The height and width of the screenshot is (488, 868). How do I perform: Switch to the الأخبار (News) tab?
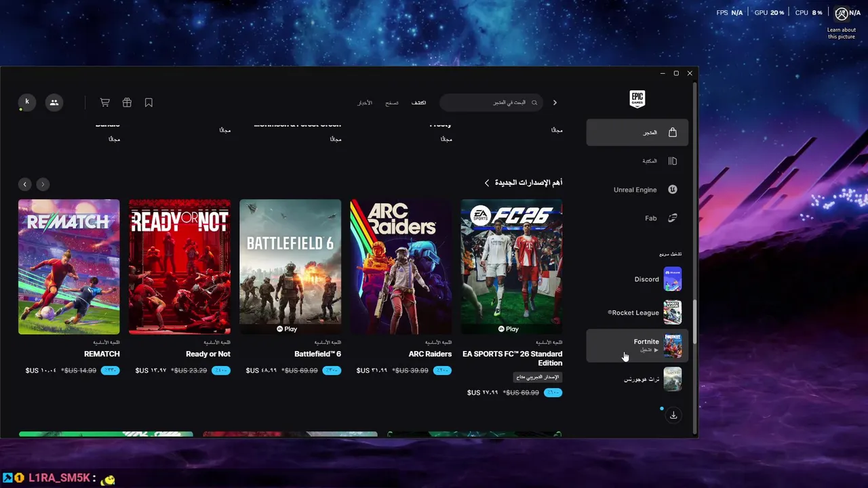click(365, 102)
